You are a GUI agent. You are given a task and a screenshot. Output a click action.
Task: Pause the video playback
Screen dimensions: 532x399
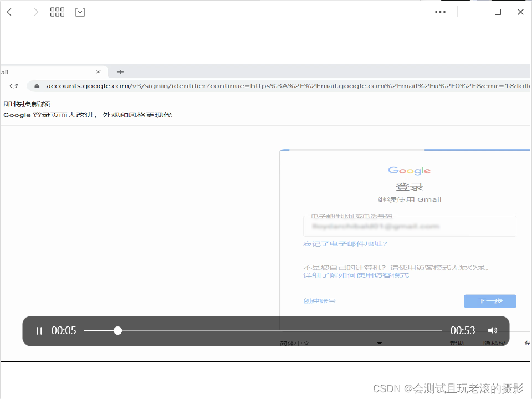39,331
